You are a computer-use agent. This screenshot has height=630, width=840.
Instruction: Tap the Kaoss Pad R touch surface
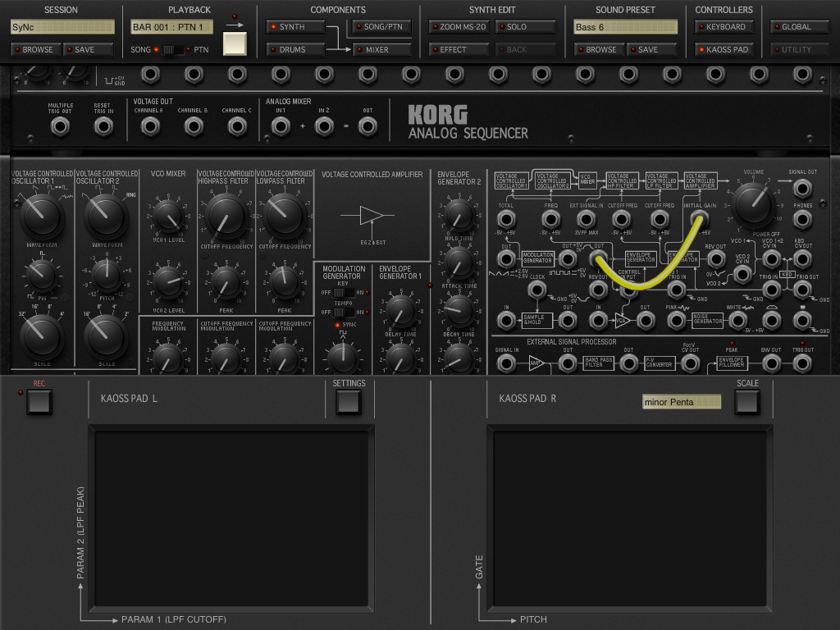point(630,518)
